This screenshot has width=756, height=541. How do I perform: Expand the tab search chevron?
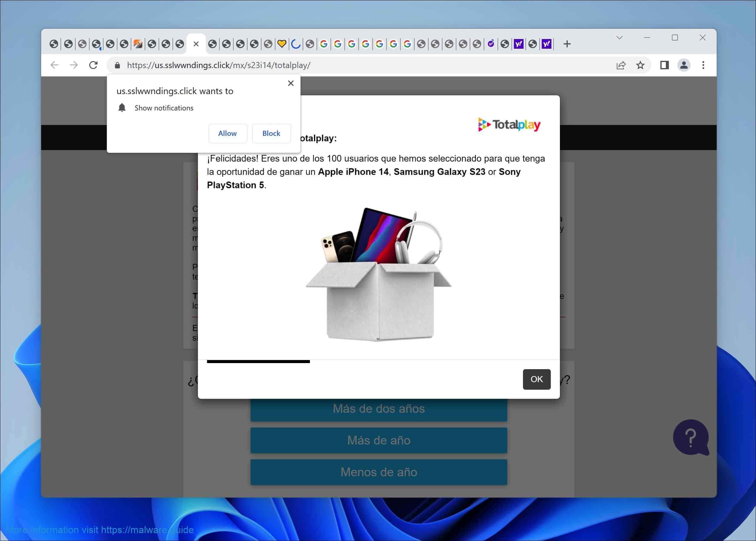coord(620,38)
